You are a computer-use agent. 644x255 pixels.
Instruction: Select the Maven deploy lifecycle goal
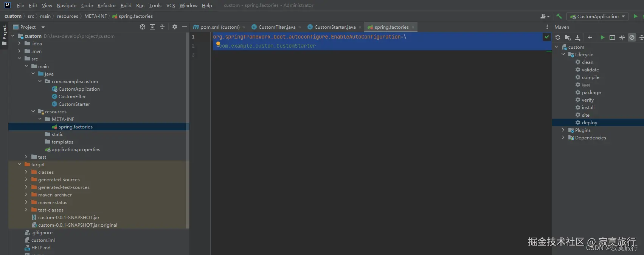point(589,122)
